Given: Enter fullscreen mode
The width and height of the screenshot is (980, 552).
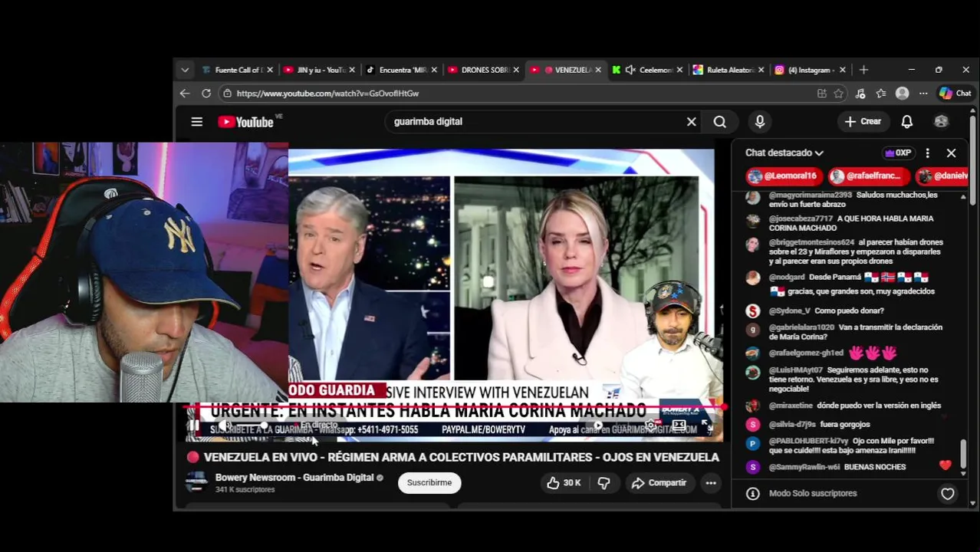Looking at the screenshot, I should [x=706, y=426].
